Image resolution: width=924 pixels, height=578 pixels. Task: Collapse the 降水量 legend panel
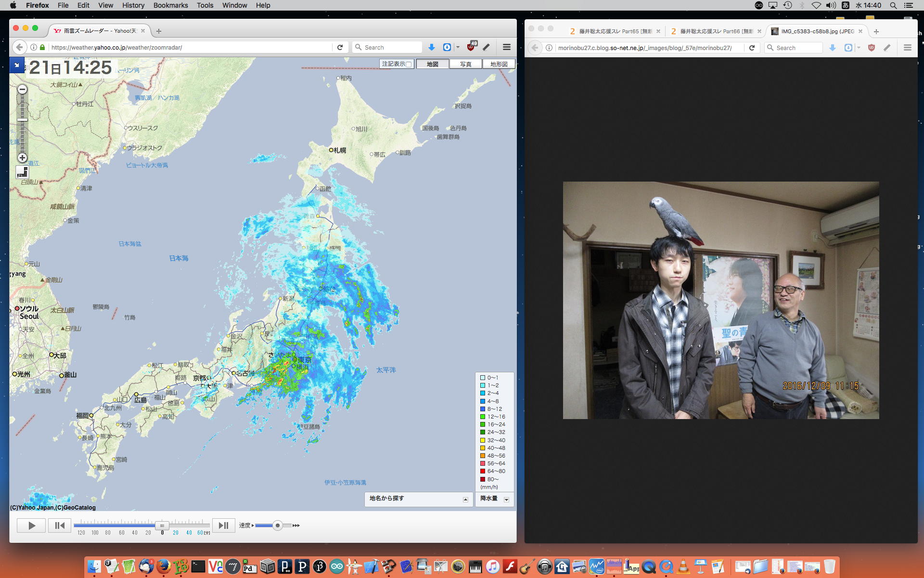click(506, 499)
